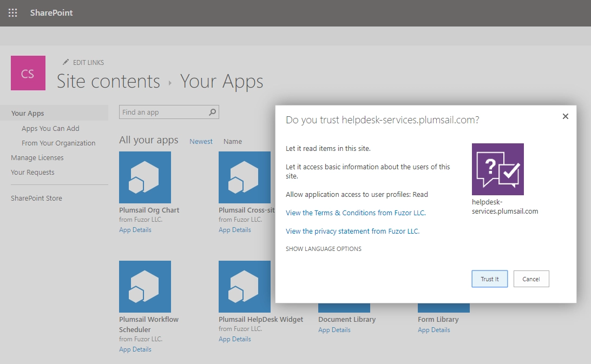
Task: Go to the SharePoint Store
Action: click(x=36, y=198)
